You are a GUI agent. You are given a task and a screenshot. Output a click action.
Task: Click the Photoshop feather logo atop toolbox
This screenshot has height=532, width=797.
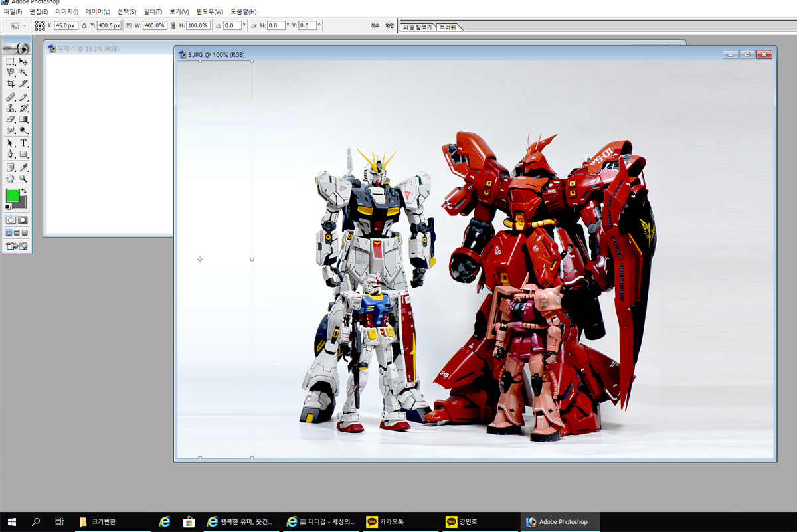(x=17, y=48)
